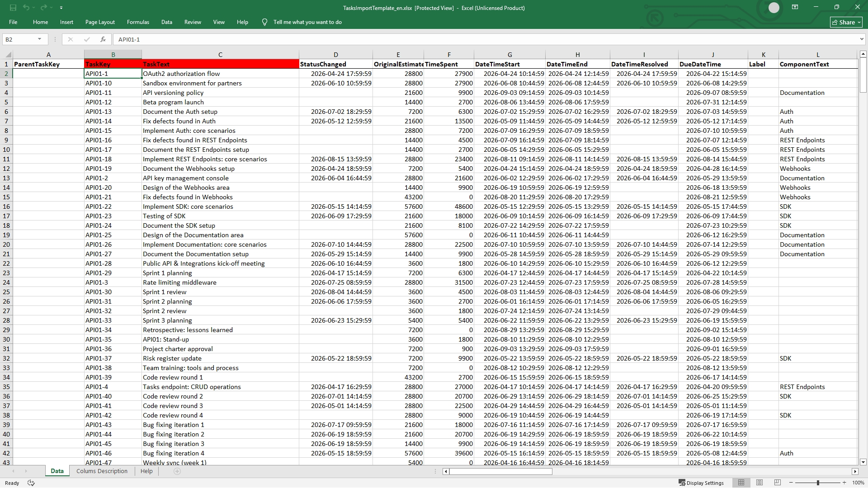The height and width of the screenshot is (488, 868).
Task: Click the Cancel entry X icon
Action: [70, 39]
